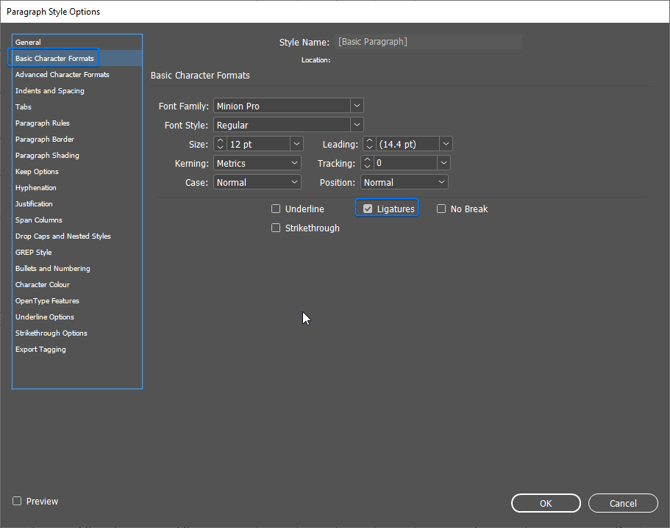Toggle the Strikethrough checkbox

click(x=276, y=228)
